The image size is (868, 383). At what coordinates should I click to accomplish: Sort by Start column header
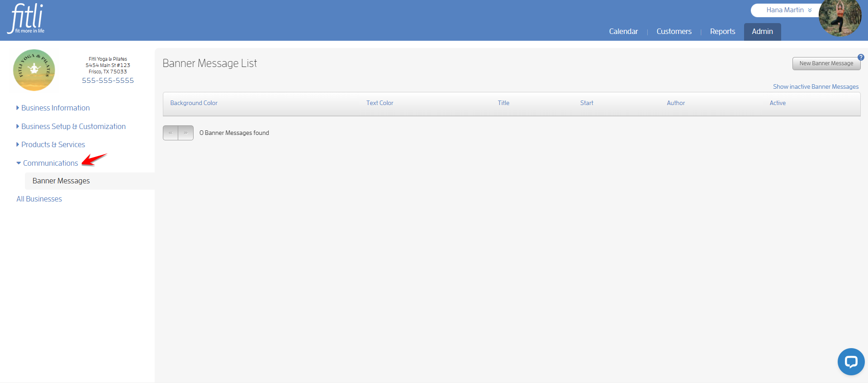point(587,103)
